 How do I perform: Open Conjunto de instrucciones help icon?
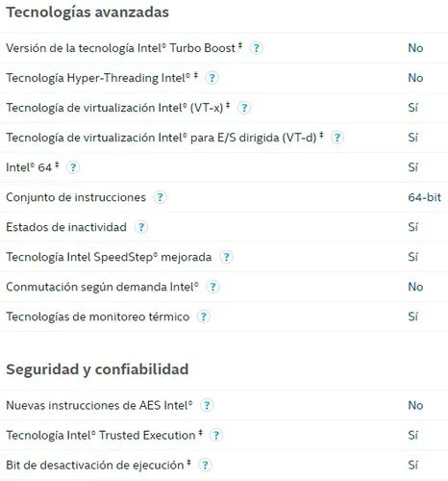[x=160, y=197]
